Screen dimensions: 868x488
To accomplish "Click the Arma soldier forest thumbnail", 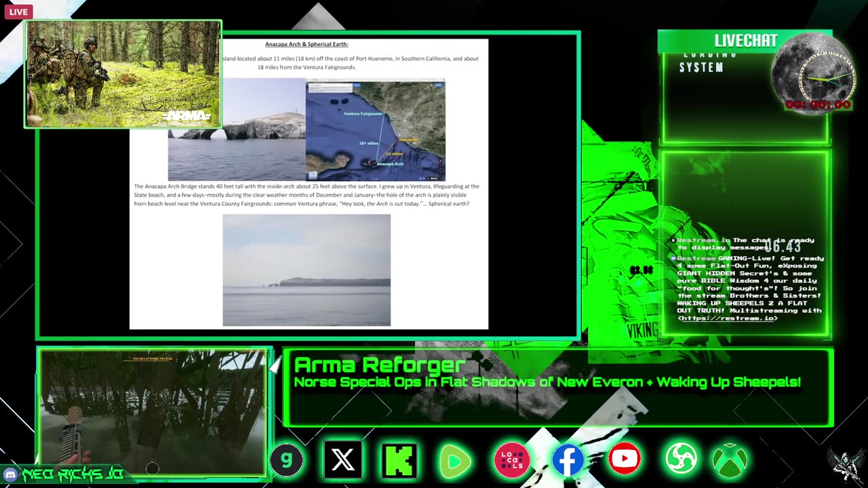I will click(123, 74).
